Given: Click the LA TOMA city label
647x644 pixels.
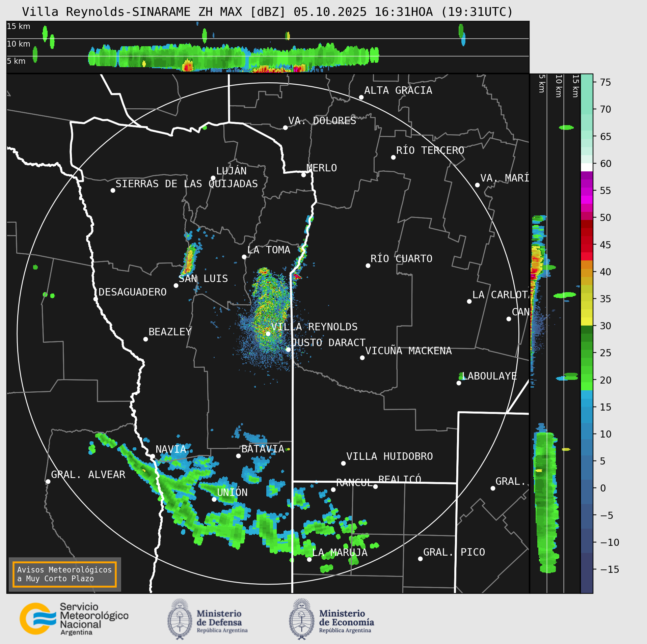Looking at the screenshot, I should click(269, 250).
